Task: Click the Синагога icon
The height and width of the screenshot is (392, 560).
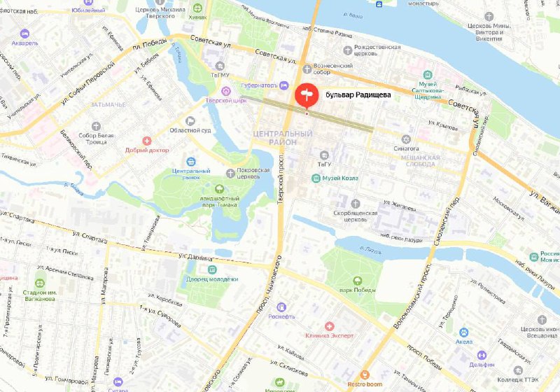Action: (x=406, y=139)
